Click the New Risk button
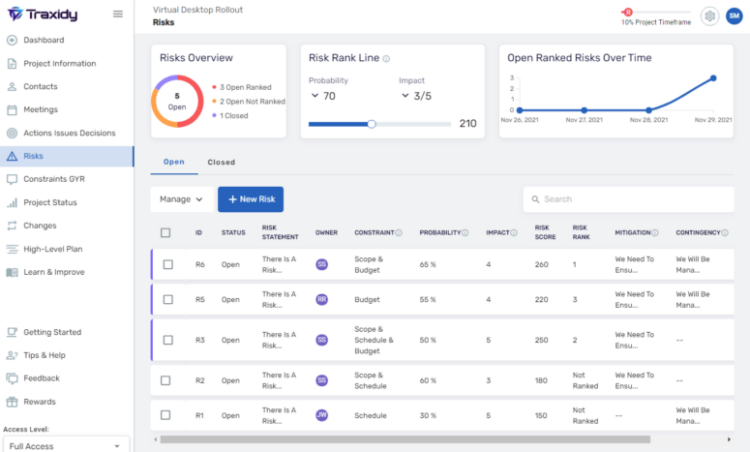The image size is (750, 452). pos(251,199)
